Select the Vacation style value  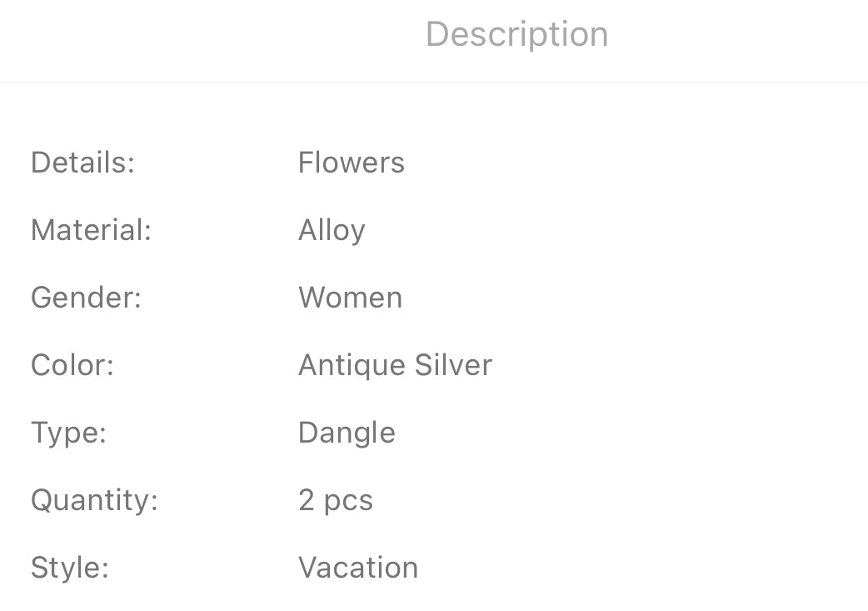click(x=358, y=568)
